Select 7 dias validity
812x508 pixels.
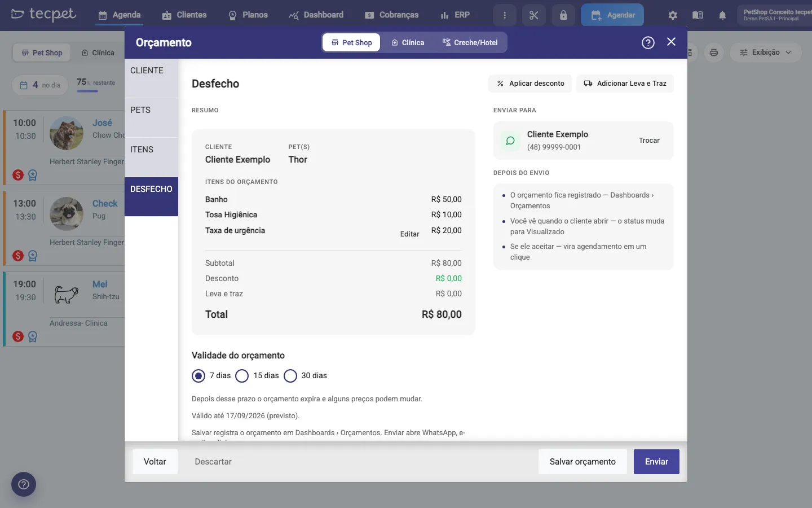tap(198, 376)
